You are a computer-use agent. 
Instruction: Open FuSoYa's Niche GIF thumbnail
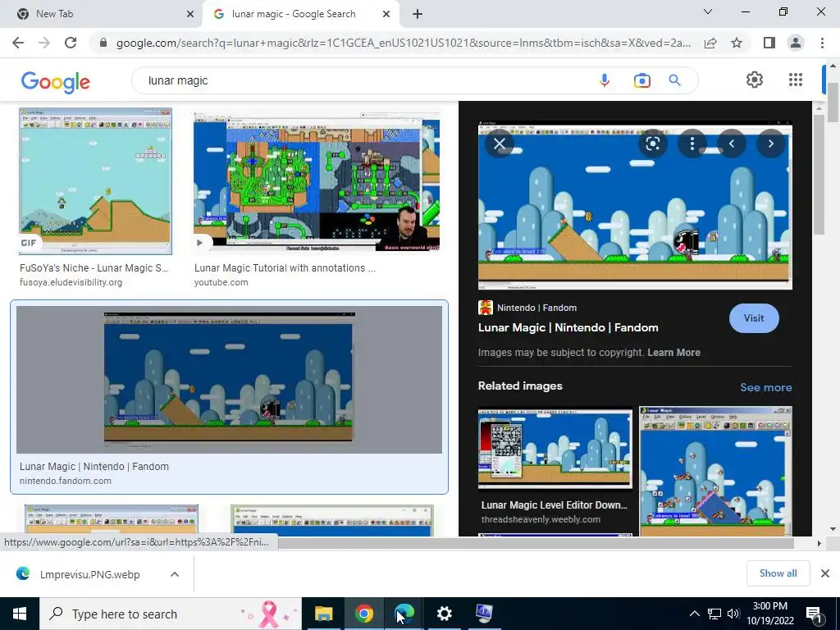coord(95,181)
